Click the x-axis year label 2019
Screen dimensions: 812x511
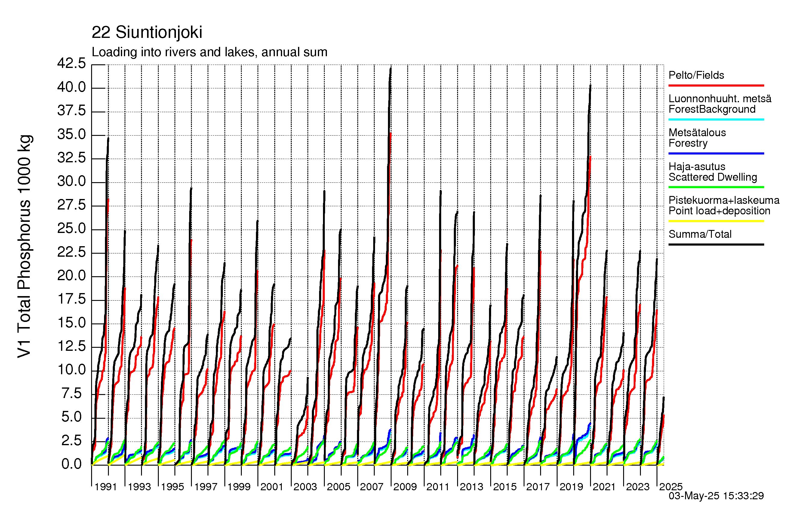pyautogui.click(x=571, y=487)
